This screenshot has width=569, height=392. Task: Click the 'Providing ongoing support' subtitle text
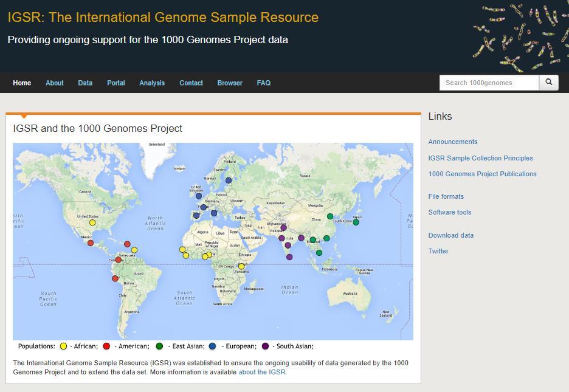pos(148,40)
